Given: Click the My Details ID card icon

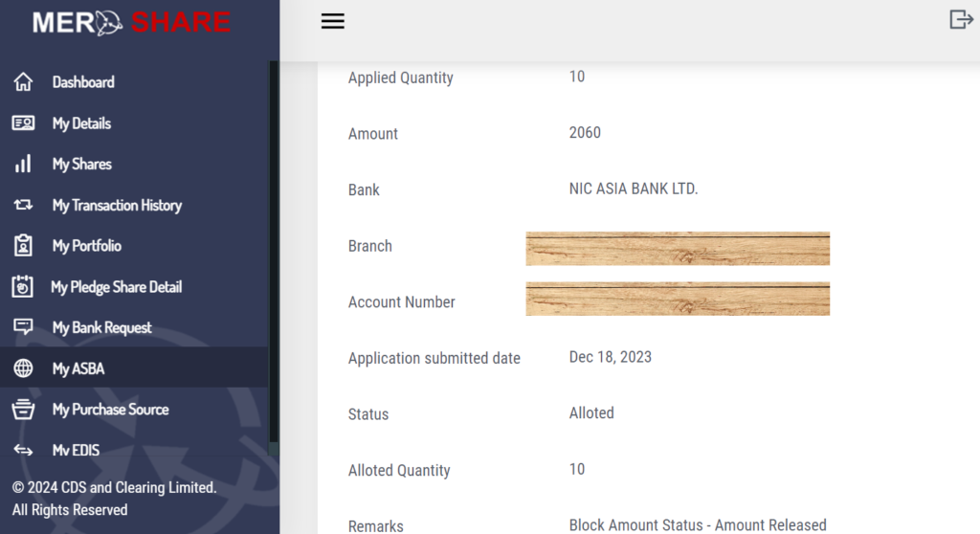Looking at the screenshot, I should (x=23, y=123).
